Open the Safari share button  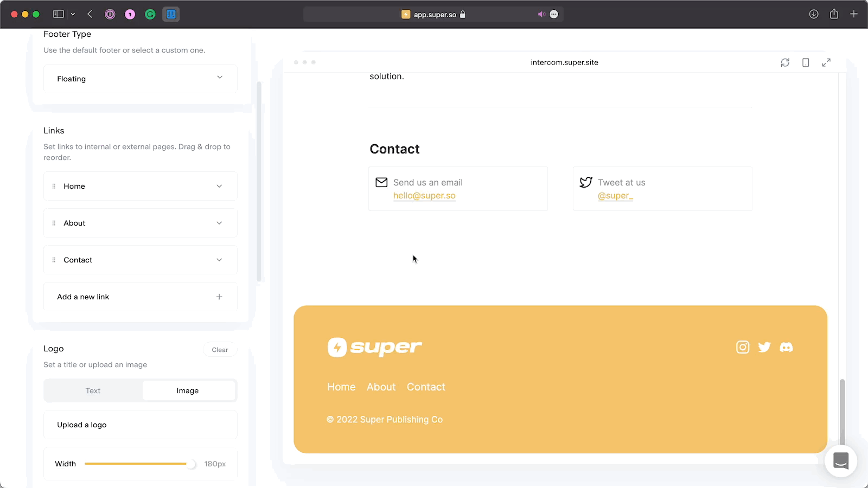834,14
